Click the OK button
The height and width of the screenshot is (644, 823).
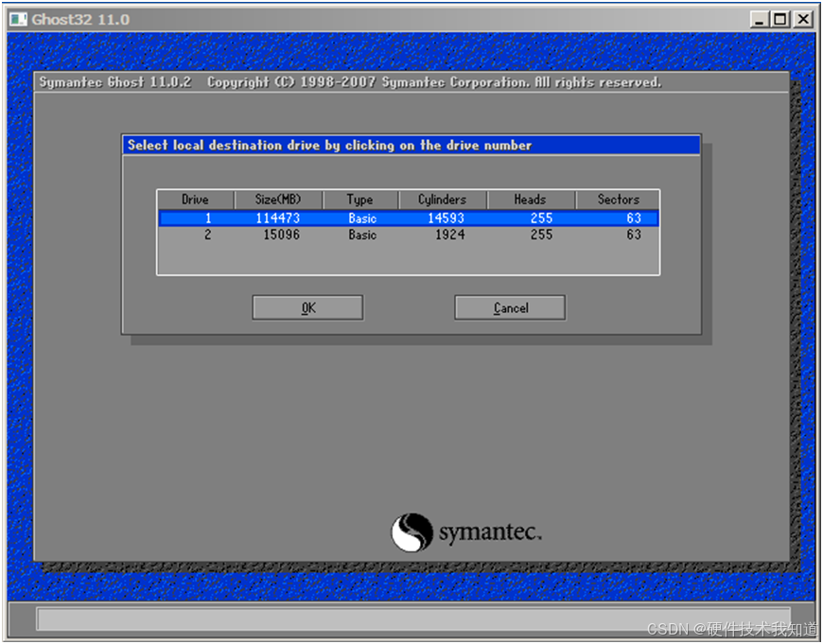point(307,307)
